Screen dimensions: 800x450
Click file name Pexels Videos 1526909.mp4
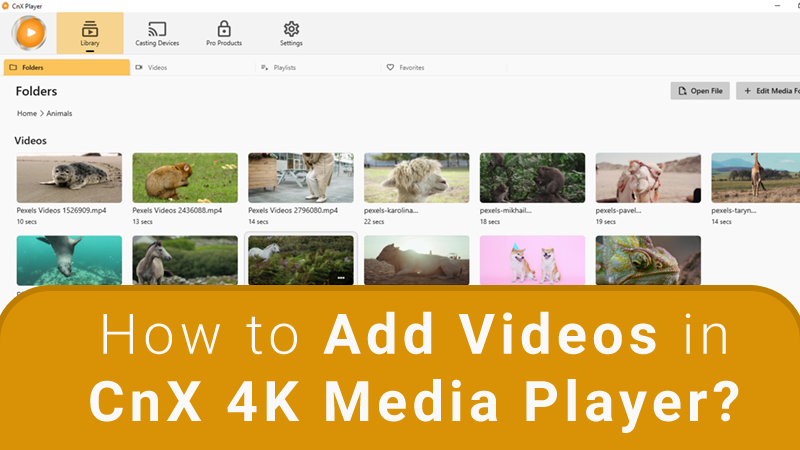coord(61,210)
